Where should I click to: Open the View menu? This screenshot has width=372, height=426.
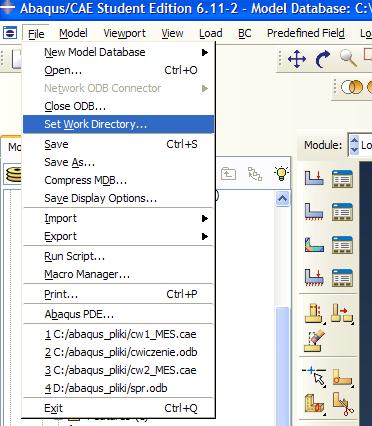pyautogui.click(x=172, y=33)
